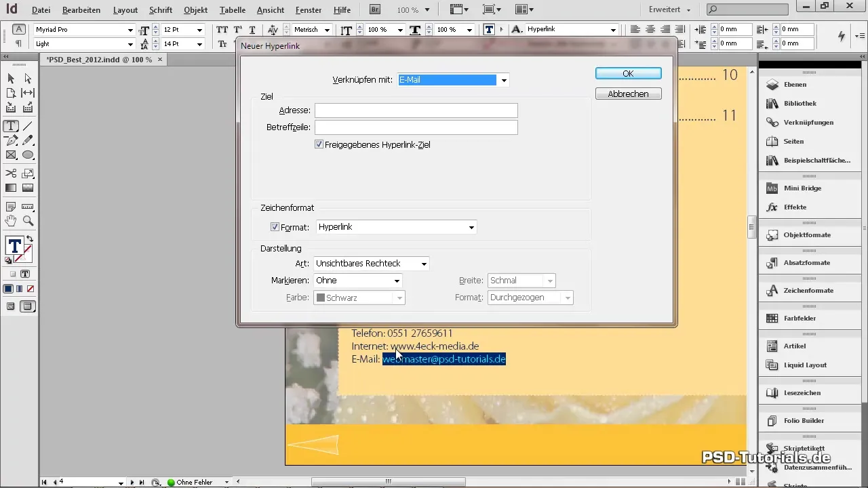Click the Abbrechen button
Screen dimensions: 868x488
point(628,94)
